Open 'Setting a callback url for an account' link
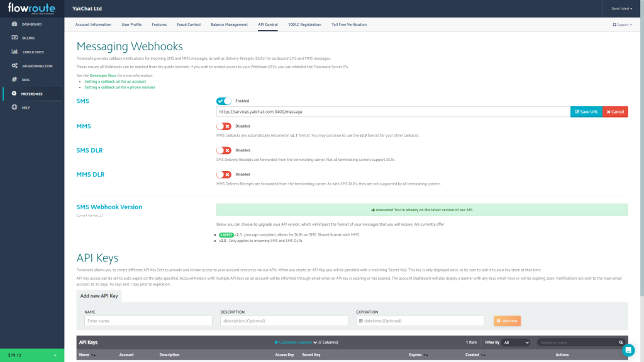Screen dimensions: 644x362 115,81
